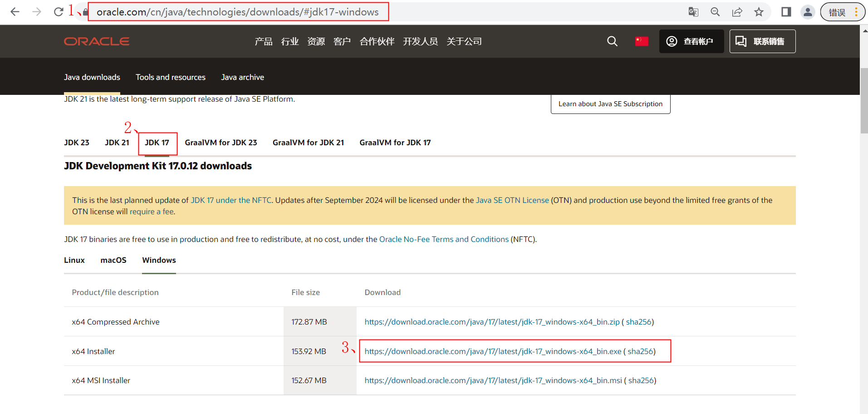
Task: Click Learn about Java SE Subscription
Action: click(610, 104)
